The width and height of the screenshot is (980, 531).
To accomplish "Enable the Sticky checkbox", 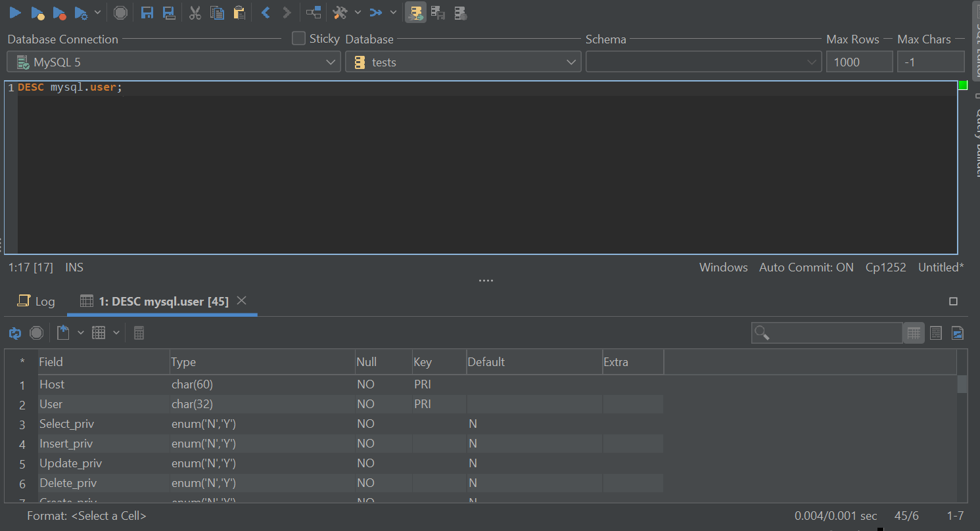I will coord(298,38).
